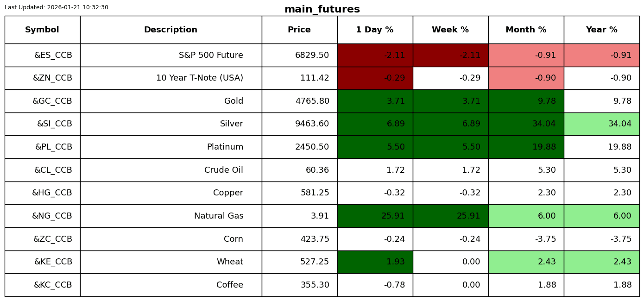The width and height of the screenshot is (644, 301).
Task: Click the Symbol column header
Action: tap(42, 30)
